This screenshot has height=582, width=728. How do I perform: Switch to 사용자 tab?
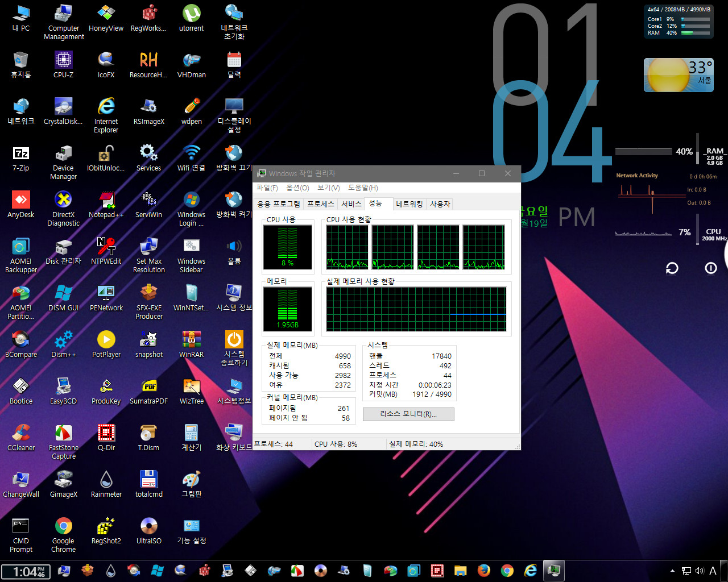440,204
